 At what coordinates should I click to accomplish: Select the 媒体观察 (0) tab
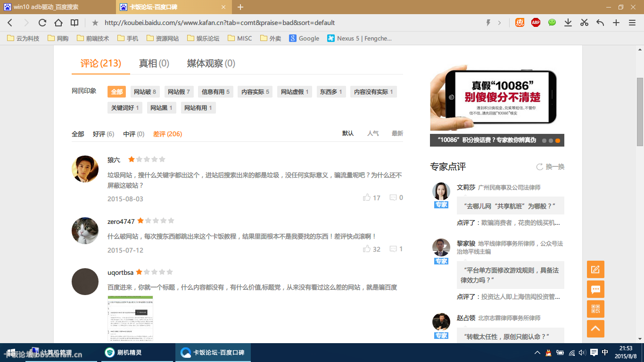(x=211, y=63)
